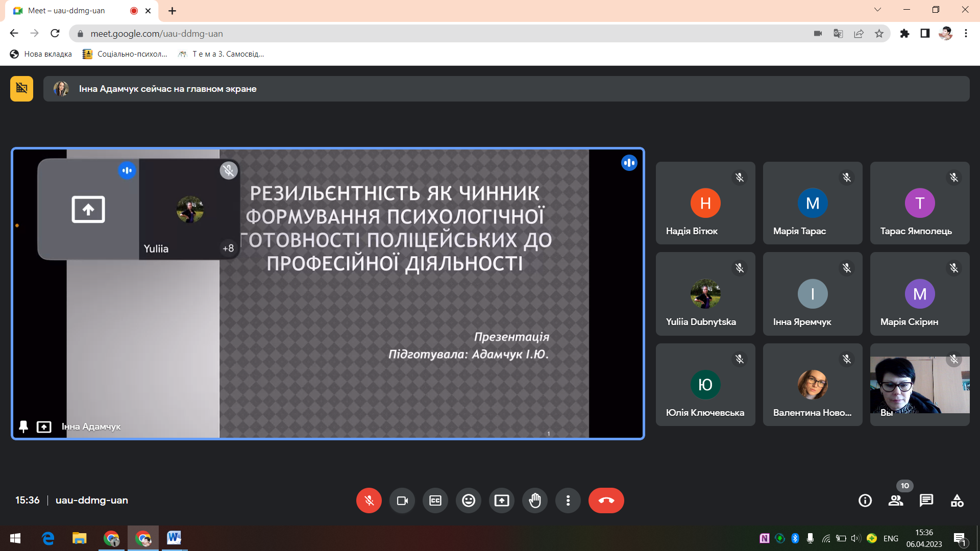Open the Chrome tab search chevron
Screen dimensions: 980x551
pos(877,10)
